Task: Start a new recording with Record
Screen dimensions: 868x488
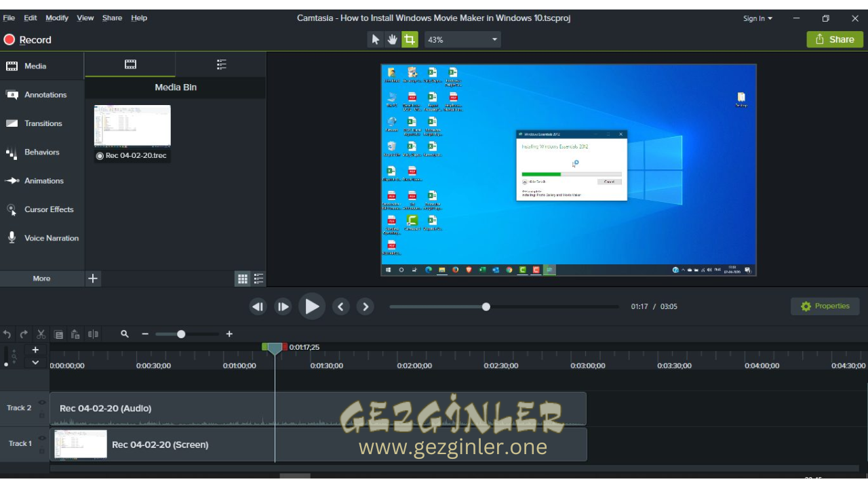Action: point(28,40)
